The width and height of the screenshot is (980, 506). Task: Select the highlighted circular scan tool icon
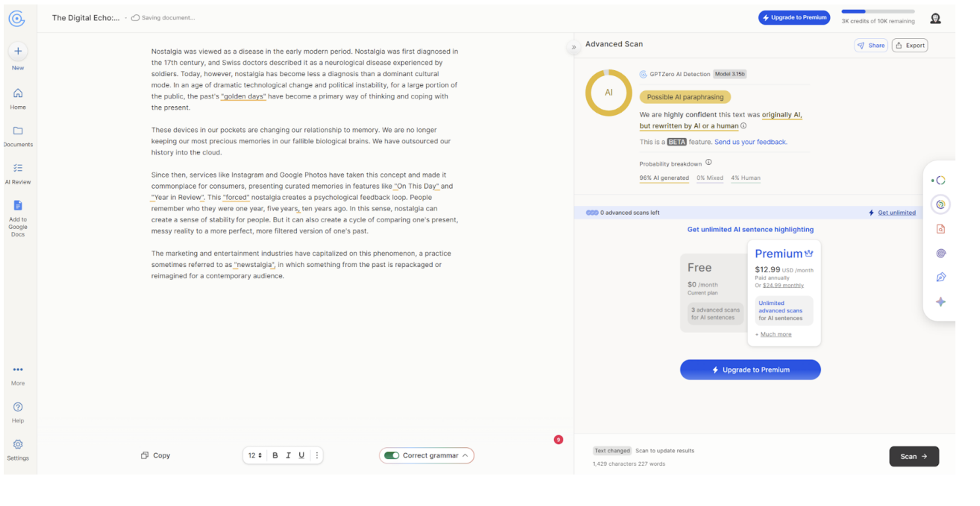tap(940, 204)
